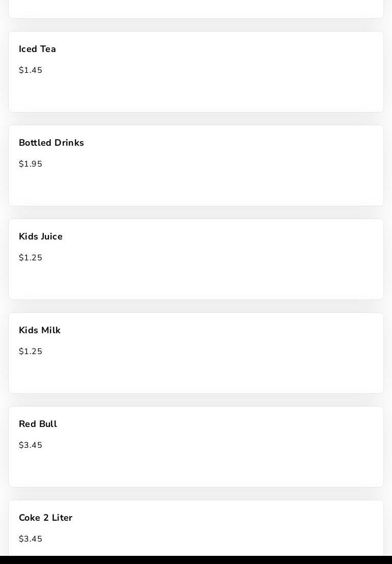The width and height of the screenshot is (392, 564).
Task: Click the black bar at the page bottom
Action: tap(196, 560)
